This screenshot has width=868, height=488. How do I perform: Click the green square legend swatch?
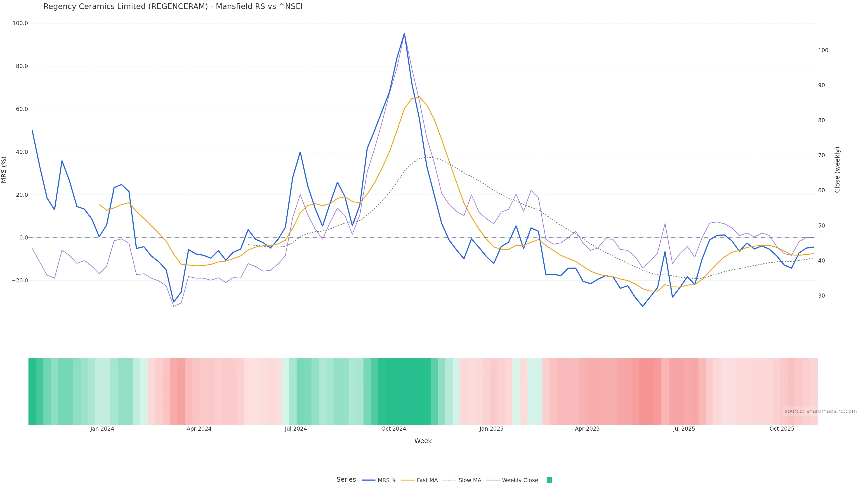549,480
